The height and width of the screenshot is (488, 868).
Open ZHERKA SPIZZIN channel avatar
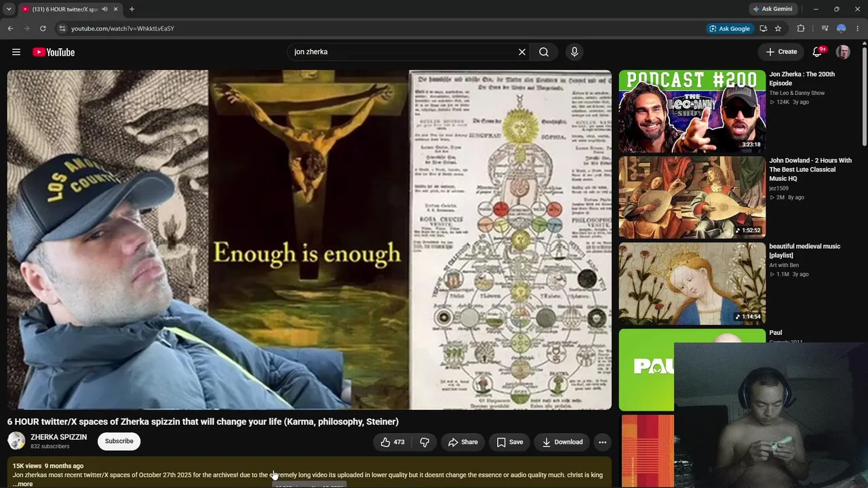point(16,441)
